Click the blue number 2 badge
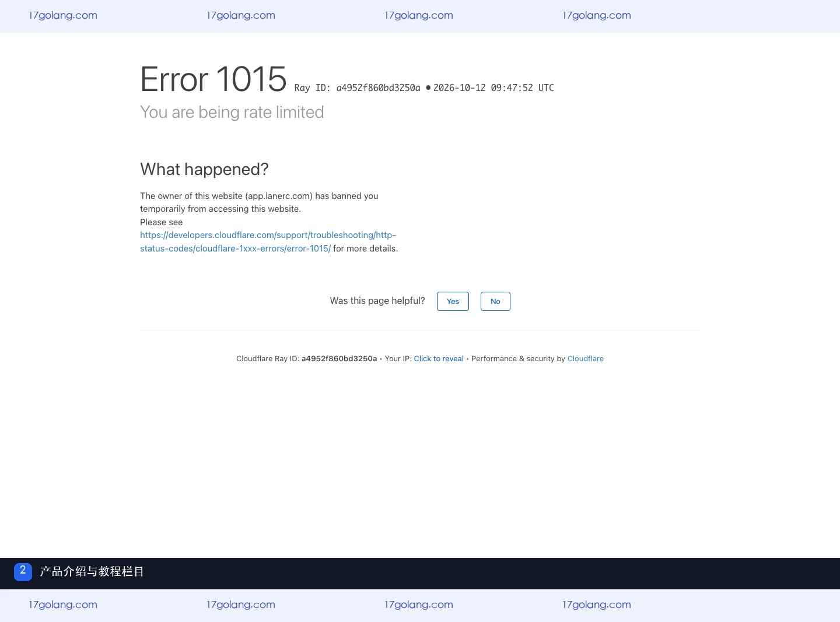840x622 pixels. coord(23,572)
